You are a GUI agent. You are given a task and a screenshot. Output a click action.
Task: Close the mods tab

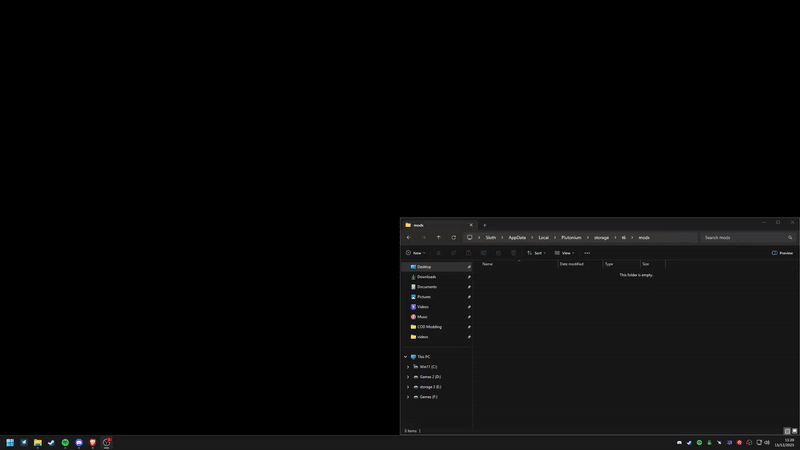coord(471,225)
